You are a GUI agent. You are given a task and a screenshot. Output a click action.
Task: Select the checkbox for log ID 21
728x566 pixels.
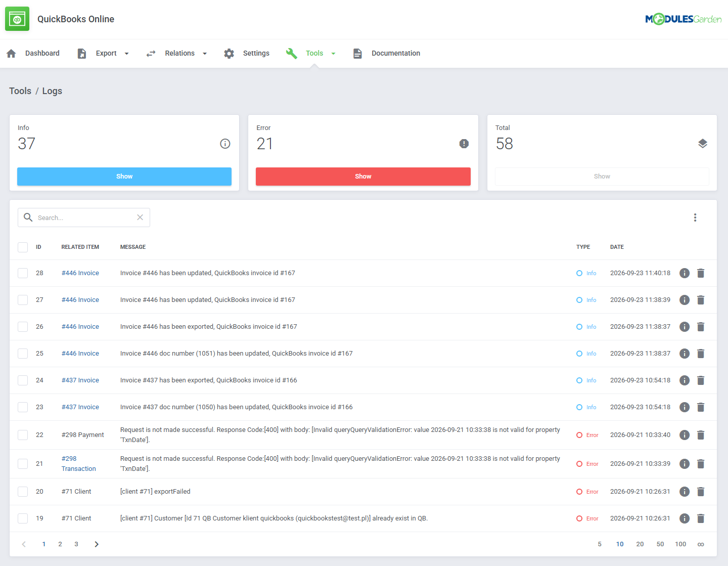[x=23, y=464]
